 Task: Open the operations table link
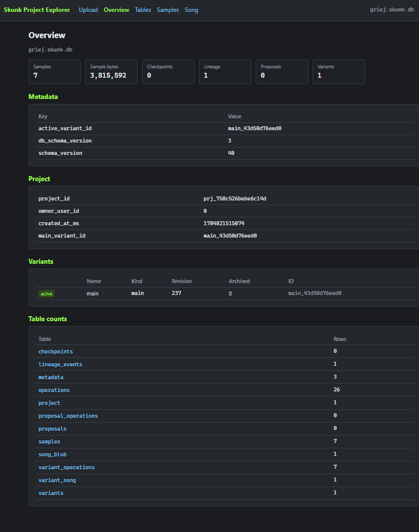pyautogui.click(x=54, y=390)
